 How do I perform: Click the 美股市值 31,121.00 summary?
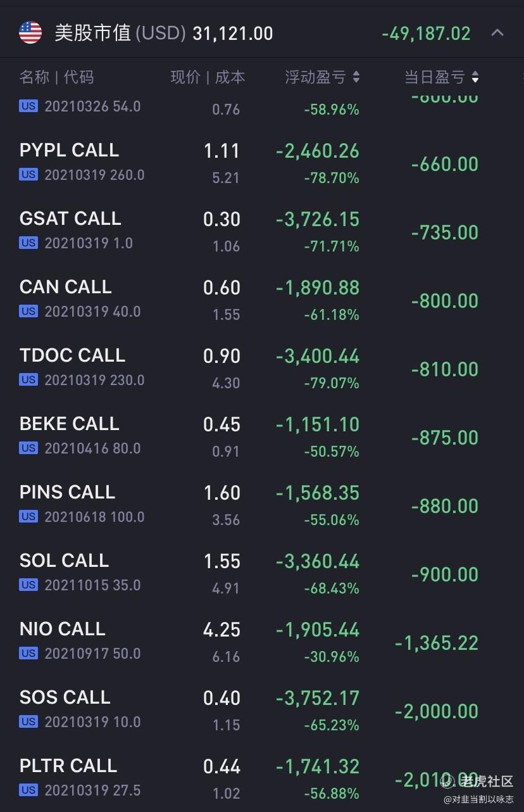(164, 33)
